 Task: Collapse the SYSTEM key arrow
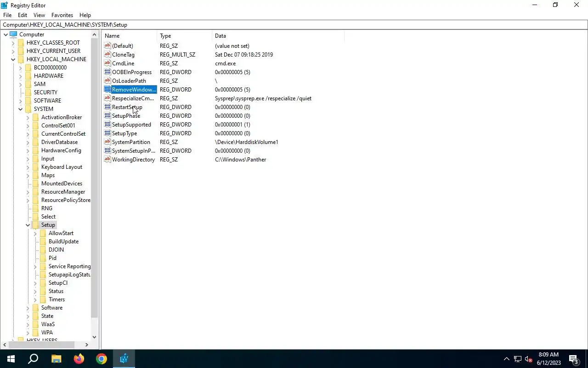[x=20, y=109]
